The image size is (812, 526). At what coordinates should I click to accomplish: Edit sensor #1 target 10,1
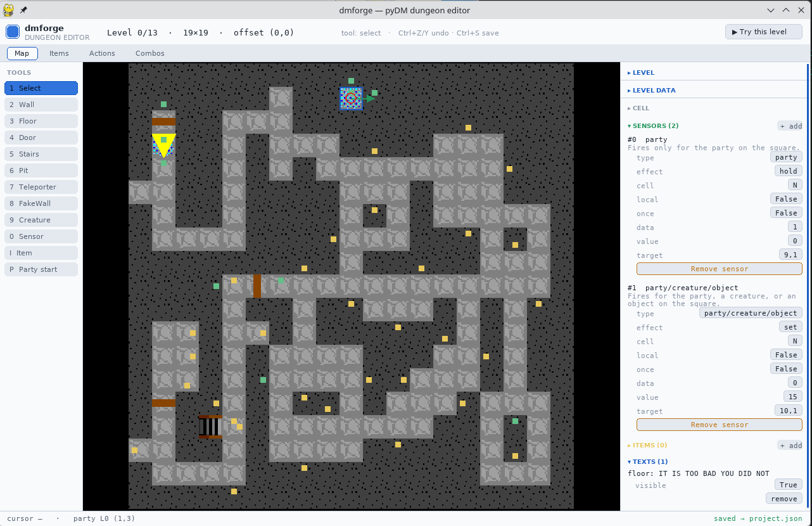pyautogui.click(x=789, y=411)
